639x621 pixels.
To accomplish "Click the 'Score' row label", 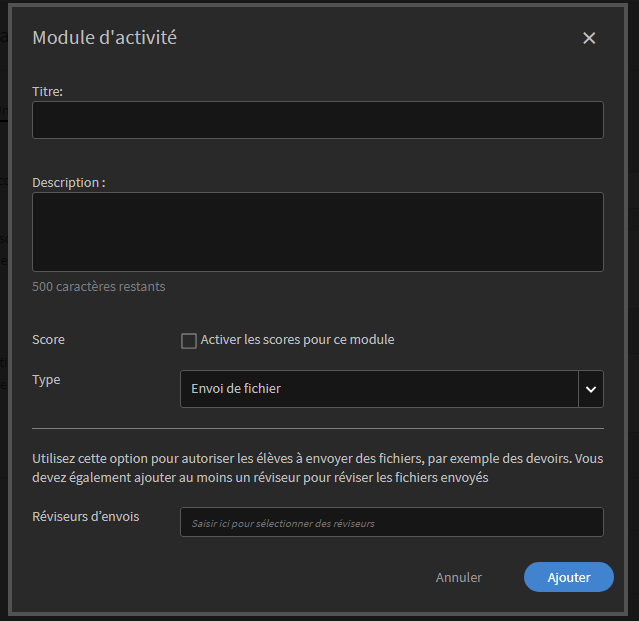I will [48, 340].
